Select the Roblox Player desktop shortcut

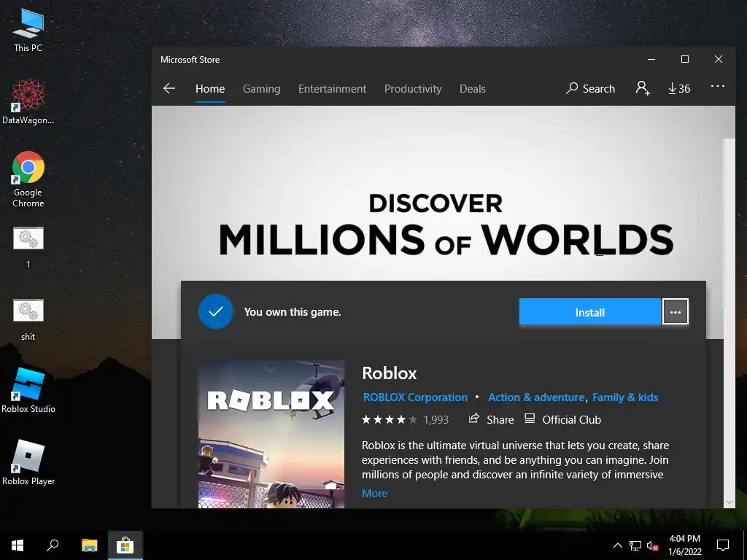click(28, 463)
